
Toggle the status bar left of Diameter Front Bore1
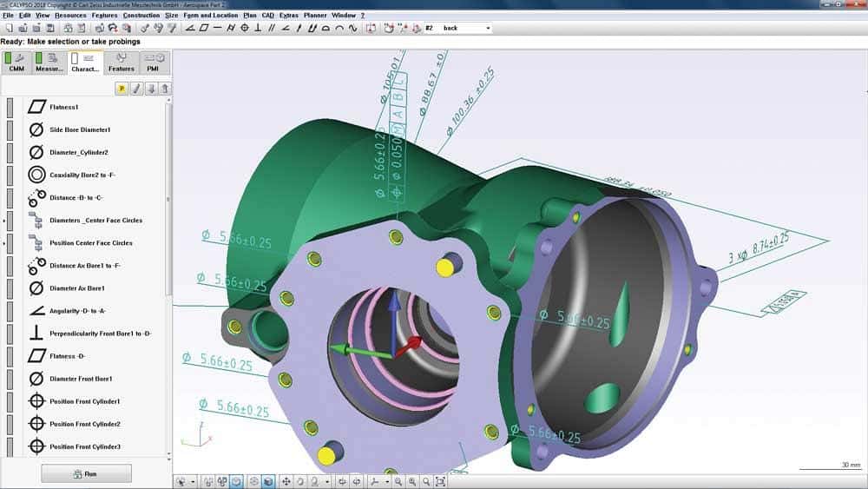[x=10, y=379]
